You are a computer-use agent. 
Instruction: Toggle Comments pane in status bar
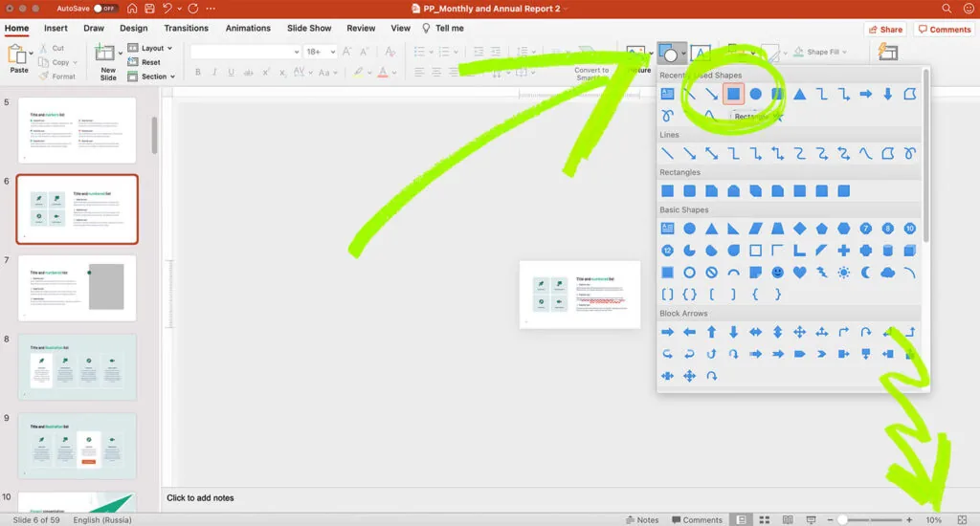[x=697, y=519]
